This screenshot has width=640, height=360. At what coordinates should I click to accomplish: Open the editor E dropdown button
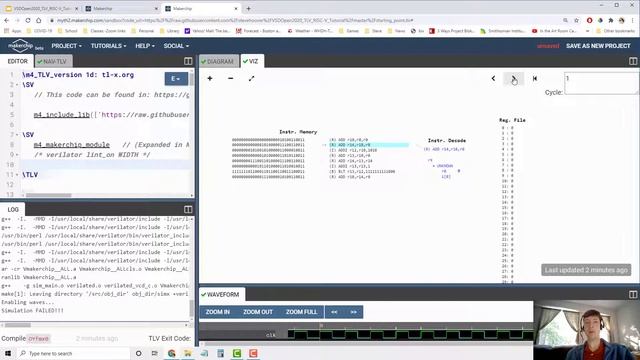click(x=176, y=79)
